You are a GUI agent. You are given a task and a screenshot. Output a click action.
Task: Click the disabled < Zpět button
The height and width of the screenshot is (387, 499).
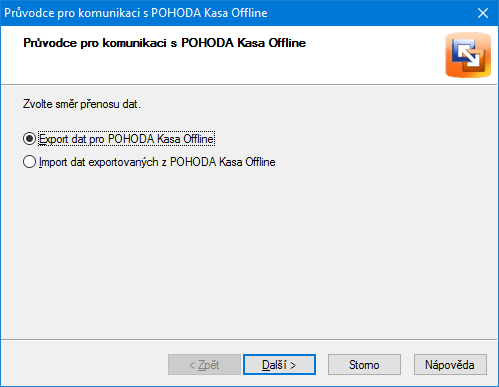[x=204, y=365]
